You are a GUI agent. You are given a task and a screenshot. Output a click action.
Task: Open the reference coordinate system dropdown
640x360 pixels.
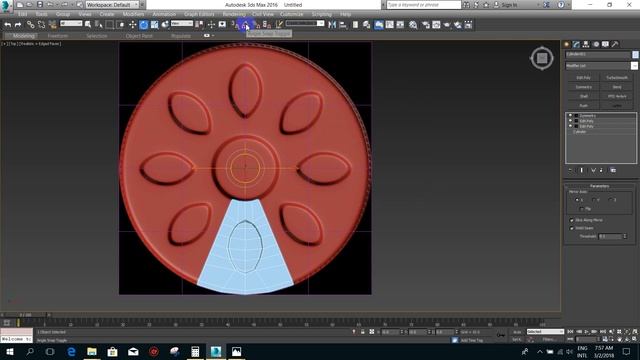click(x=182, y=24)
